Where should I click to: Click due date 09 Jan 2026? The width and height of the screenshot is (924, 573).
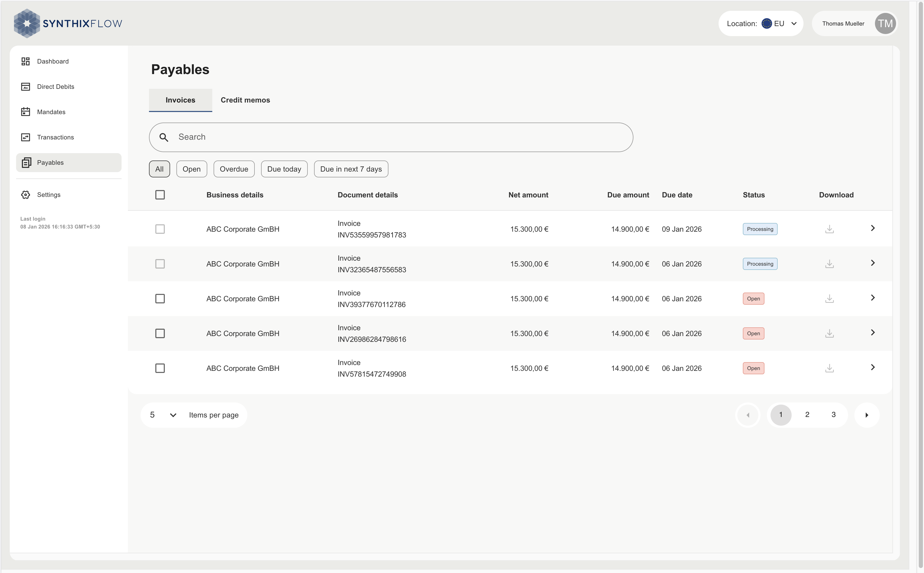click(x=681, y=229)
